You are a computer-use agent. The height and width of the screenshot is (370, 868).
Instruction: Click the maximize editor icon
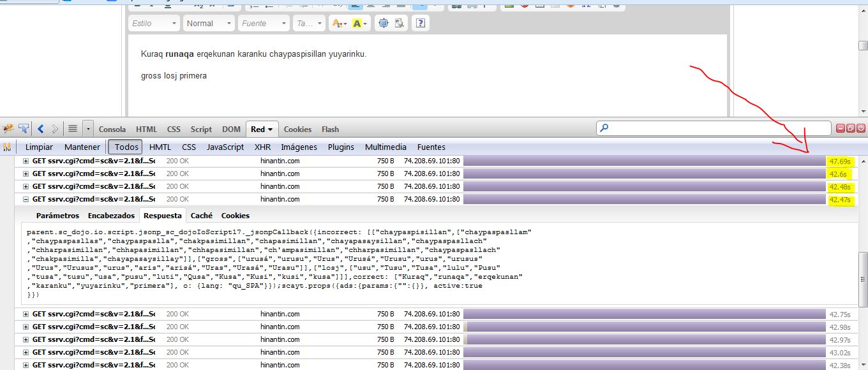[x=383, y=24]
